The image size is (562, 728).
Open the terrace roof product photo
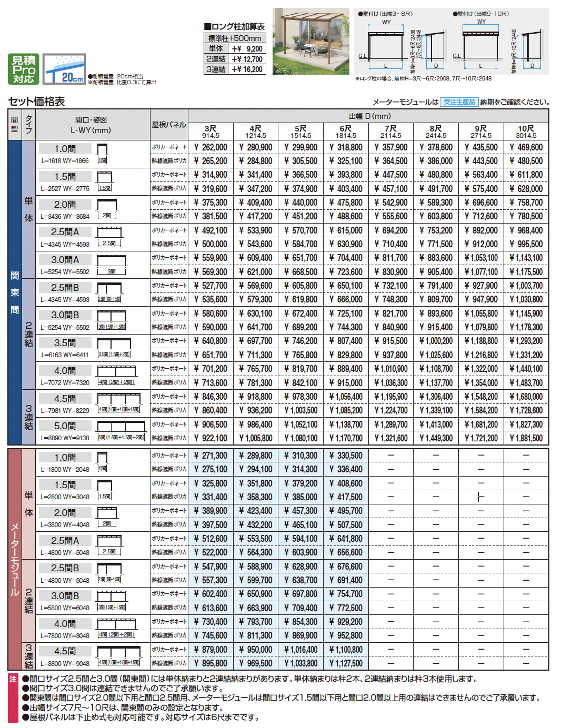click(311, 41)
